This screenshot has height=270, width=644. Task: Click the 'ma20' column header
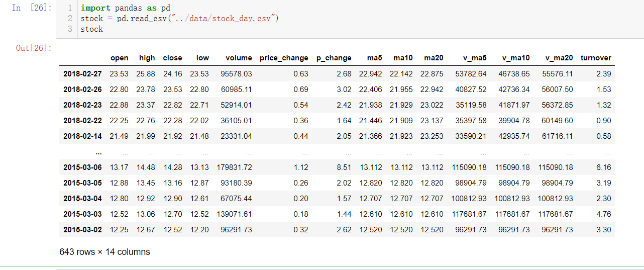click(434, 58)
